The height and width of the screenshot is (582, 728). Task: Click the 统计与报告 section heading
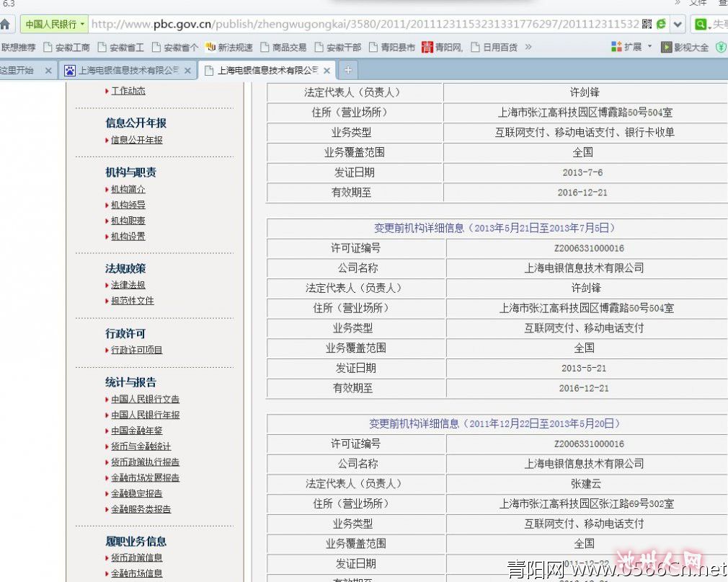(x=131, y=382)
